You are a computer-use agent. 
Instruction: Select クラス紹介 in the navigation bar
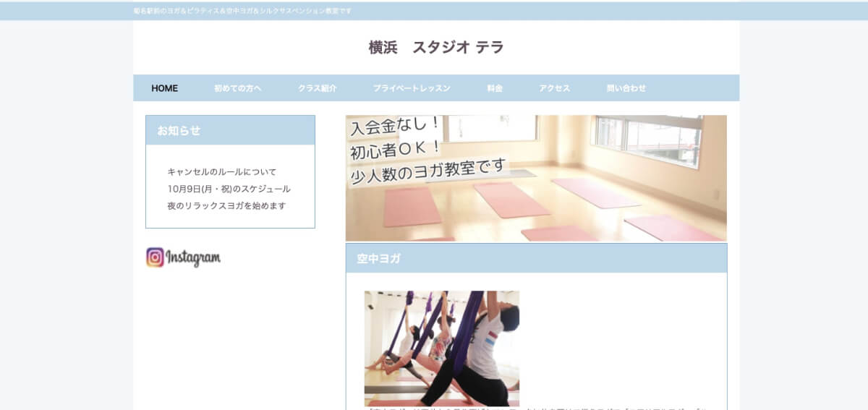click(318, 88)
